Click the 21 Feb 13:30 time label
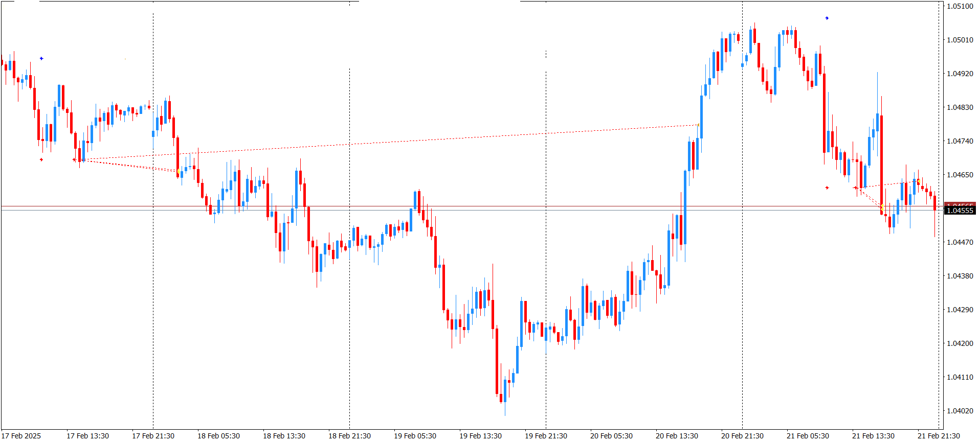Viewport: 980px width, 443px height. coord(873,436)
